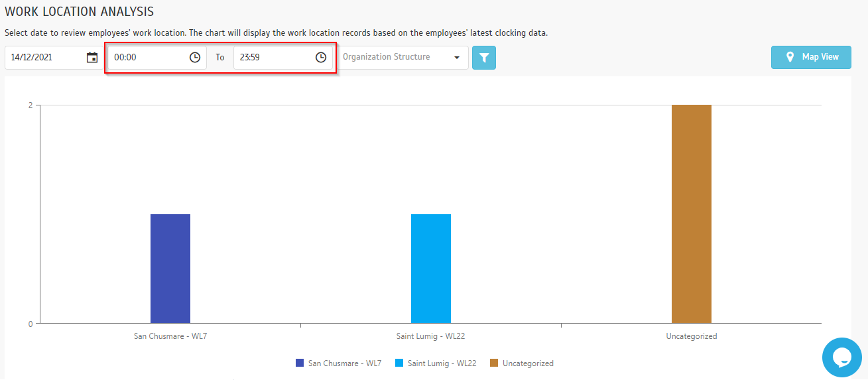The width and height of the screenshot is (868, 380).
Task: Select the San Chusmare - WL7 bar
Action: pyautogui.click(x=170, y=269)
